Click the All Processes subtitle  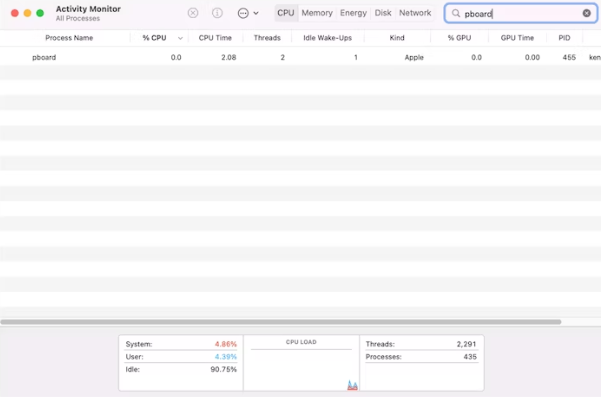click(x=78, y=18)
